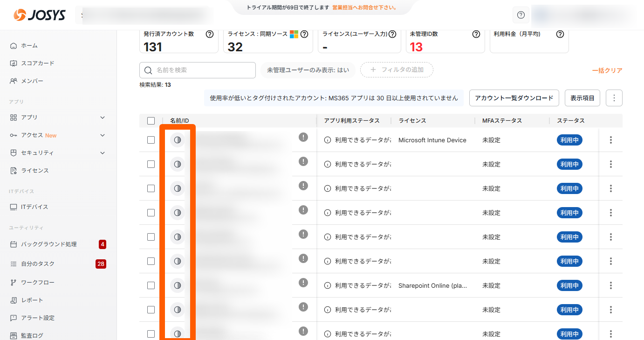Open info icon beside 発行済アカウント数
Screen dimensions: 644x340
pos(210,34)
